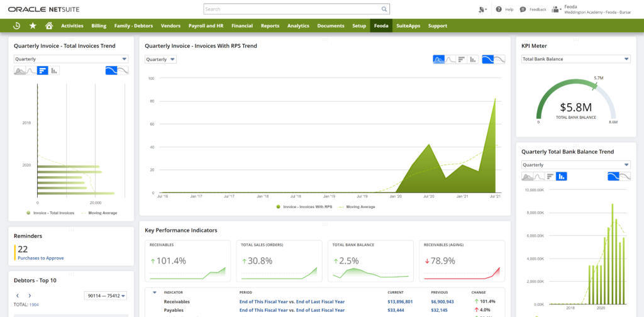The height and width of the screenshot is (317, 644).
Task: Open the SuiteApps menu
Action: [408, 25]
